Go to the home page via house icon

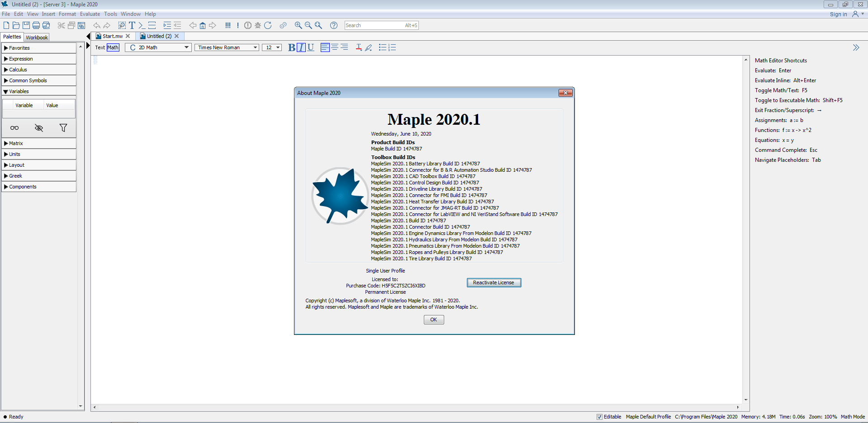point(203,25)
